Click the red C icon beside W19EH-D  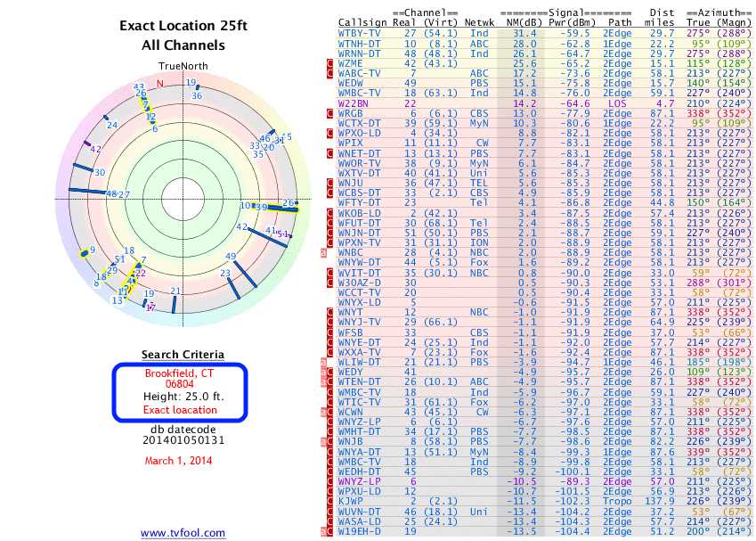331,532
